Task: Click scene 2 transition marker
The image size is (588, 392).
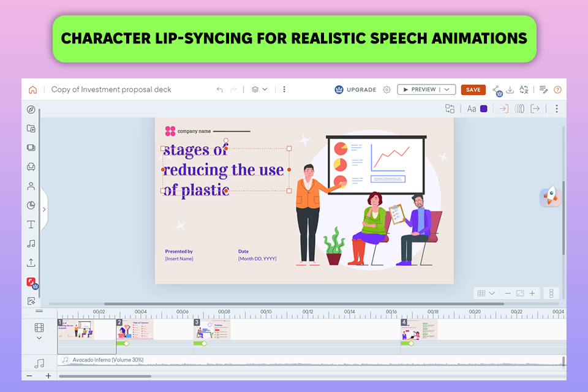Action: [126, 344]
